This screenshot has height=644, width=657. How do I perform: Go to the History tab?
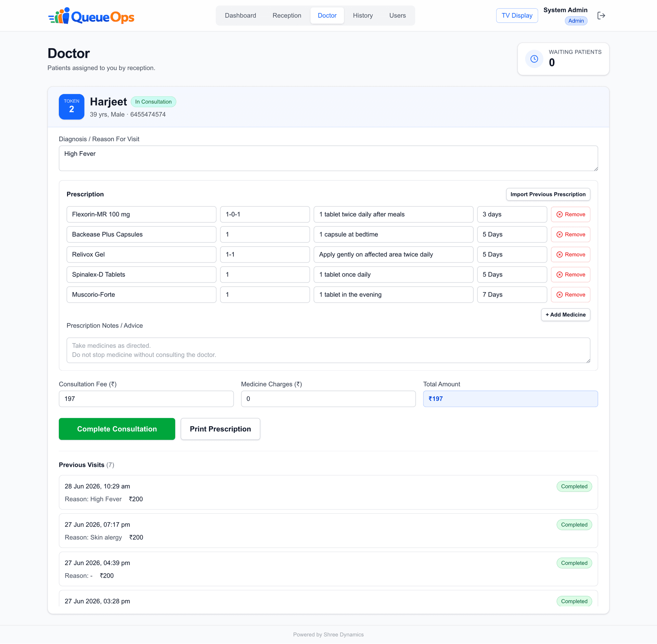[x=363, y=15]
